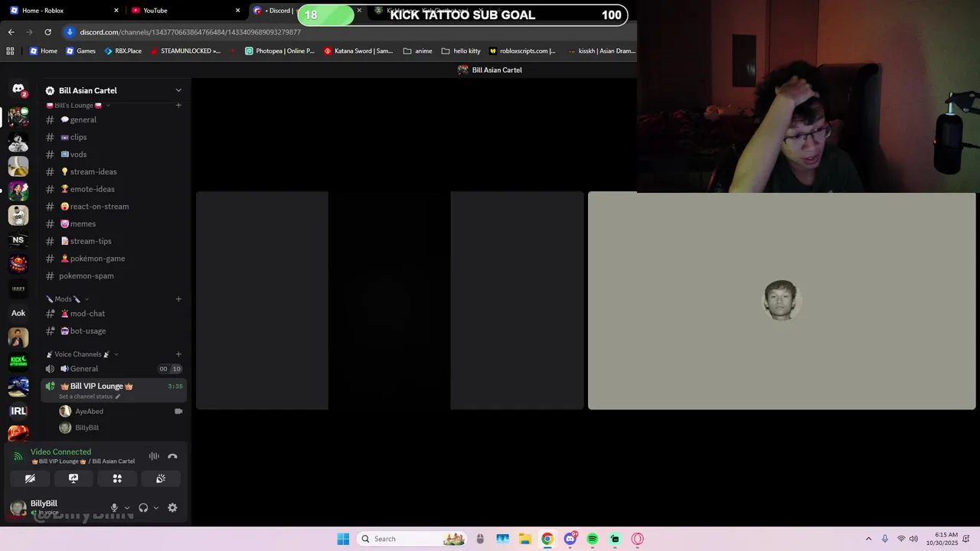Open the memes channel

113,223
